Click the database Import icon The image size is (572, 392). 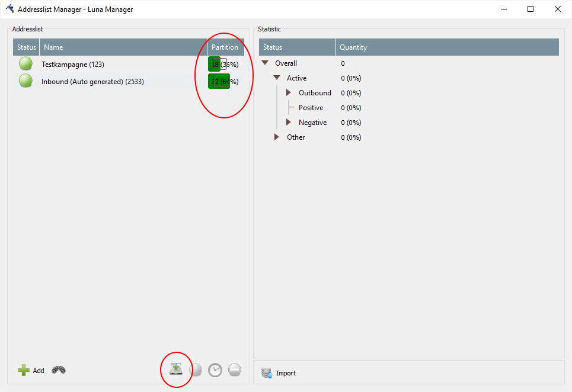(x=267, y=373)
